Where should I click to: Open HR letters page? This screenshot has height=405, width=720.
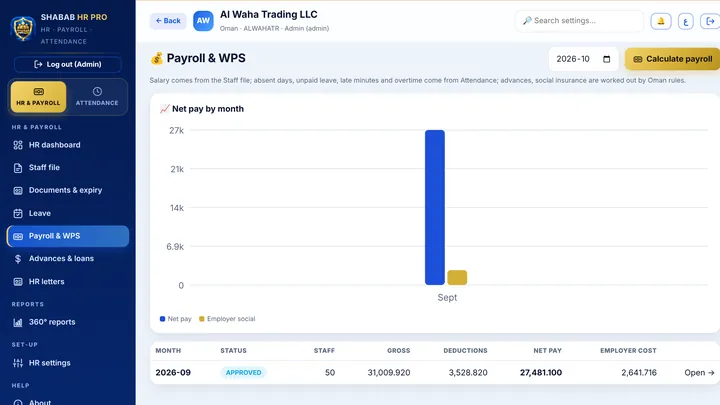[68, 281]
